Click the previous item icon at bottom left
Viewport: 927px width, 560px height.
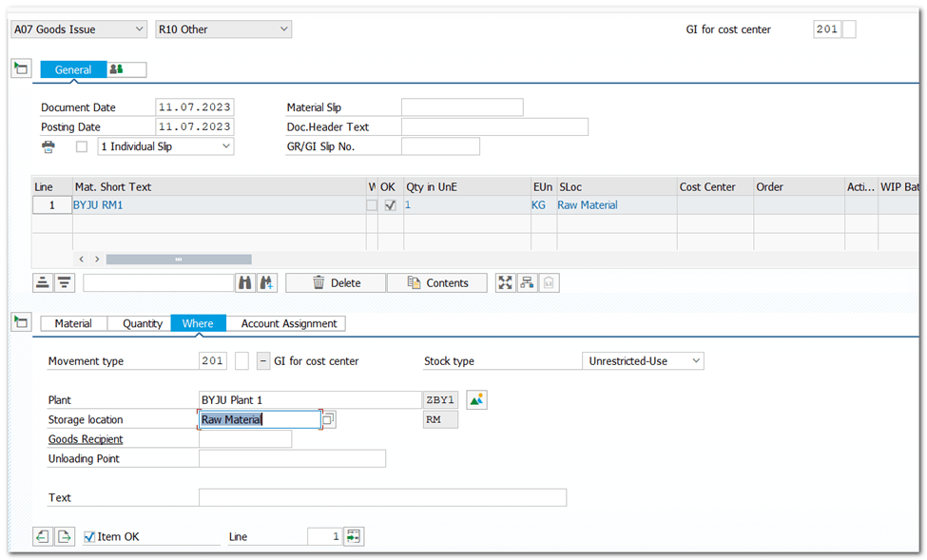tap(43, 537)
